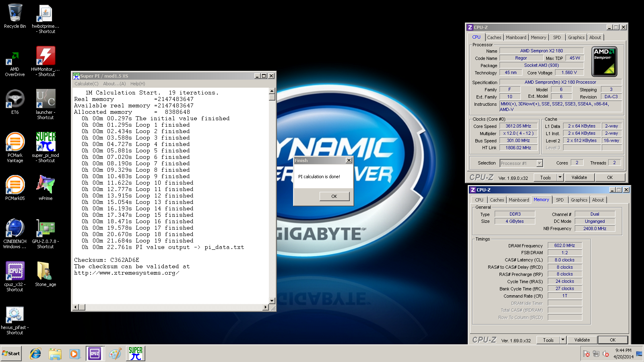Open the GPU-Z.0.7.8 shortcut icon

click(45, 233)
